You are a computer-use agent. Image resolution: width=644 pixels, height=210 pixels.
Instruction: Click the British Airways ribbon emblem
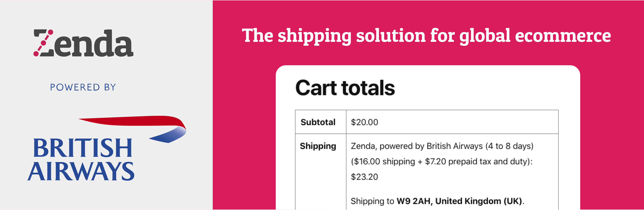pos(132,129)
